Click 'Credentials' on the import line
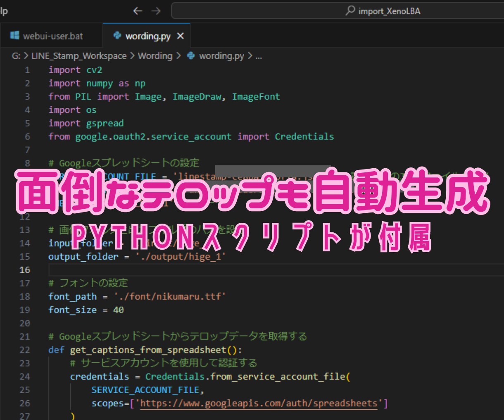Image resolution: width=504 pixels, height=420 pixels. (304, 136)
